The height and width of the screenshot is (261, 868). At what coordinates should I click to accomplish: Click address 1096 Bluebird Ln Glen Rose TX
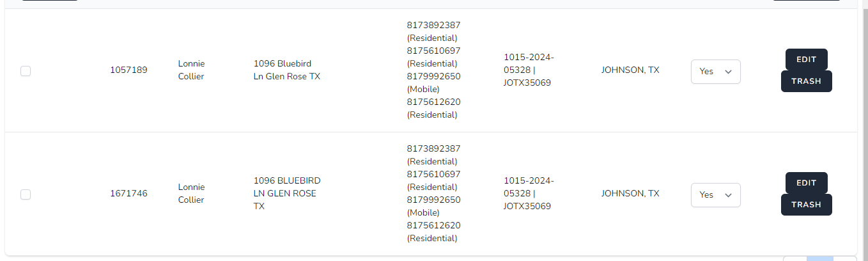[x=287, y=70]
